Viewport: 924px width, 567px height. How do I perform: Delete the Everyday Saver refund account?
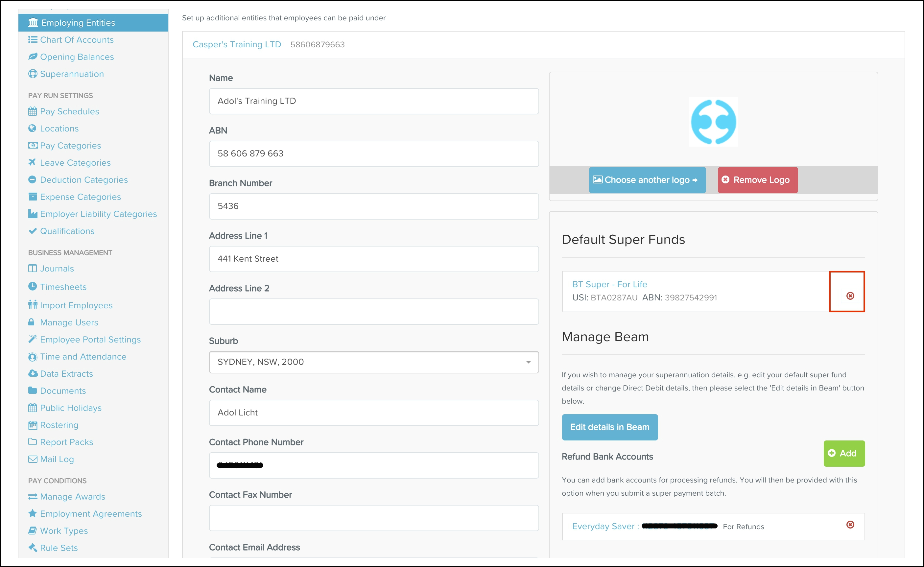pyautogui.click(x=850, y=525)
